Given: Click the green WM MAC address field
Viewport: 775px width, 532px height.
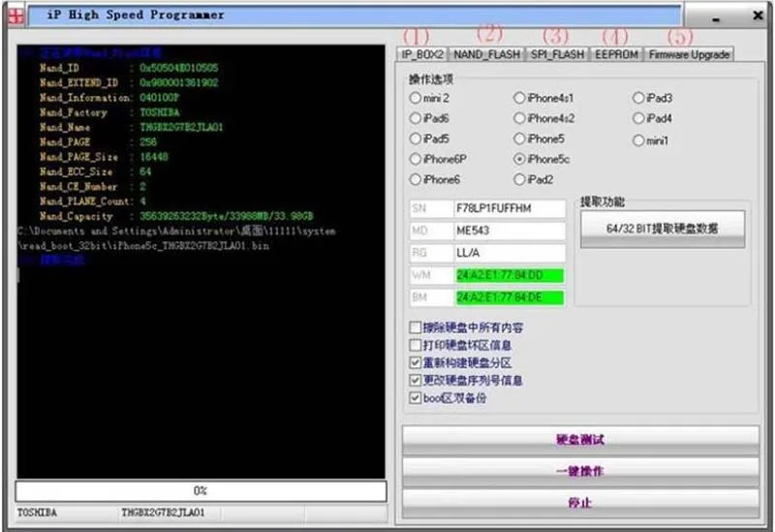Looking at the screenshot, I should point(510,275).
